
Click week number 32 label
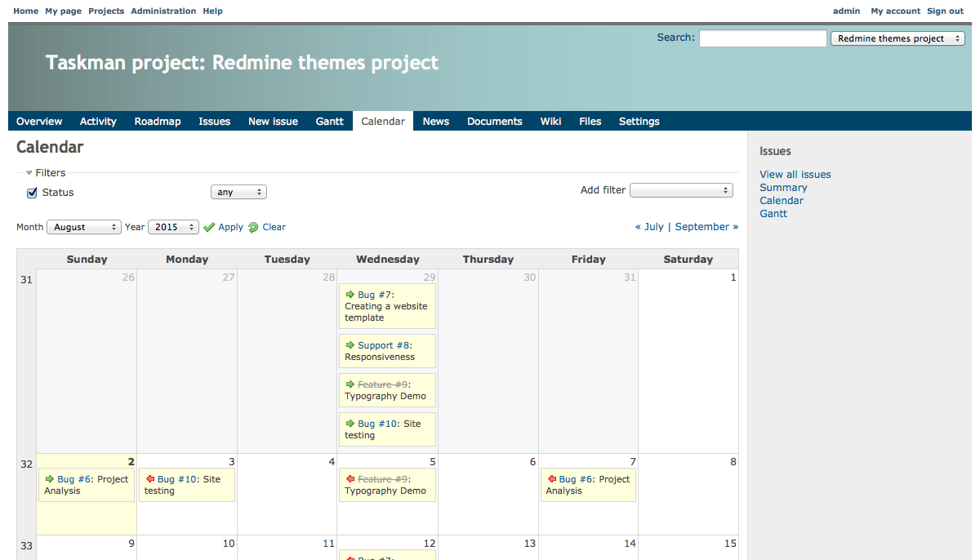[27, 464]
